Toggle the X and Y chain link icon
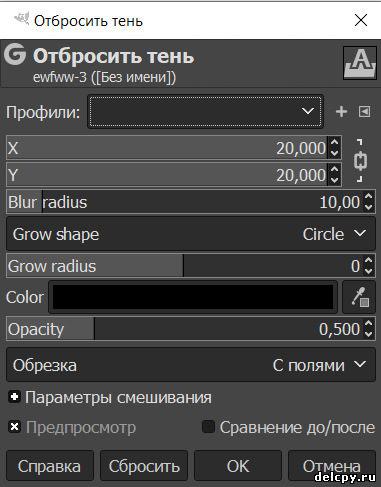The width and height of the screenshot is (381, 487). [x=360, y=161]
